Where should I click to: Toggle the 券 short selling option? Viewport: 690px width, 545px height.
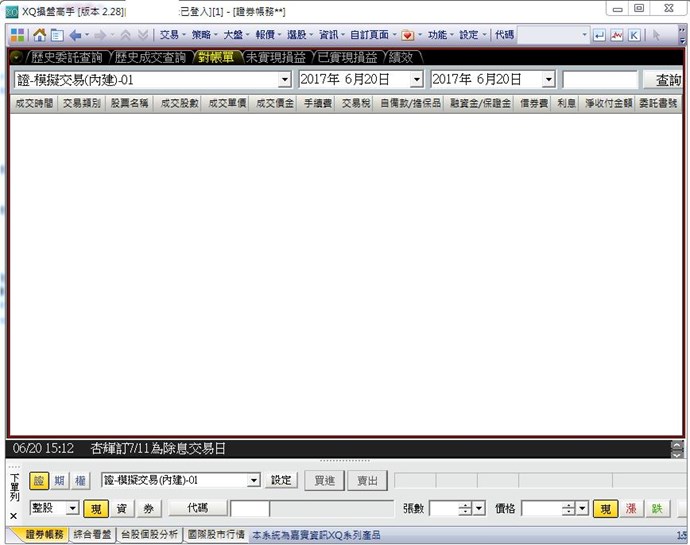[x=147, y=509]
